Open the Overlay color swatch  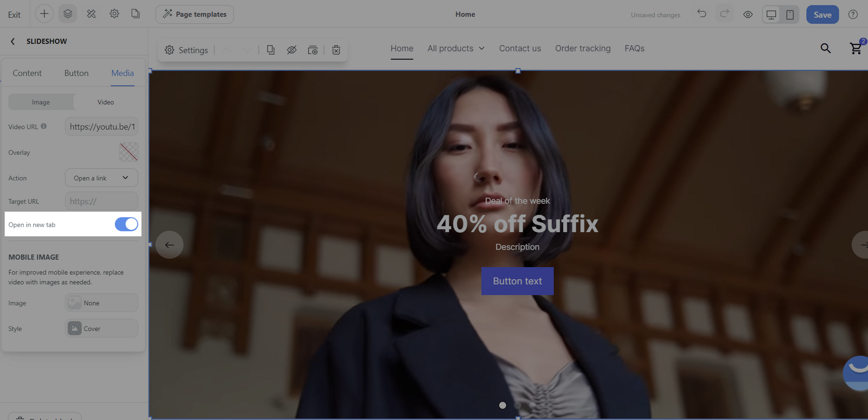coord(129,152)
